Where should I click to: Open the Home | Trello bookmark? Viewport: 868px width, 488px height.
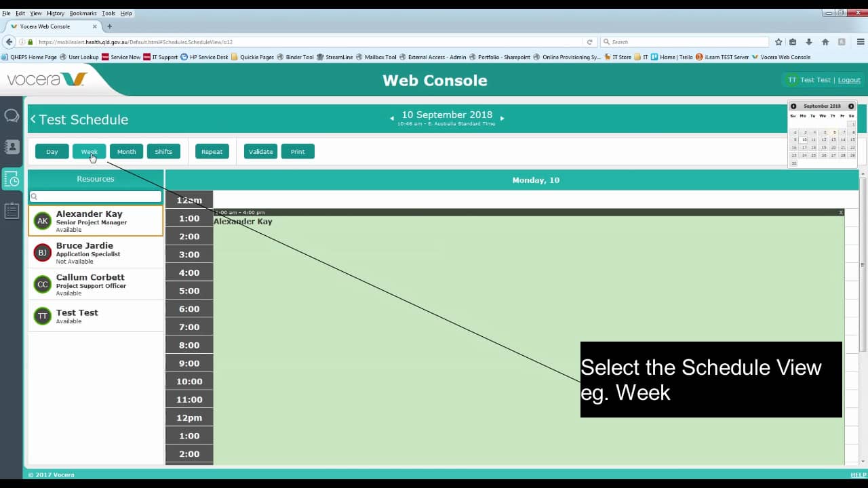tap(671, 57)
